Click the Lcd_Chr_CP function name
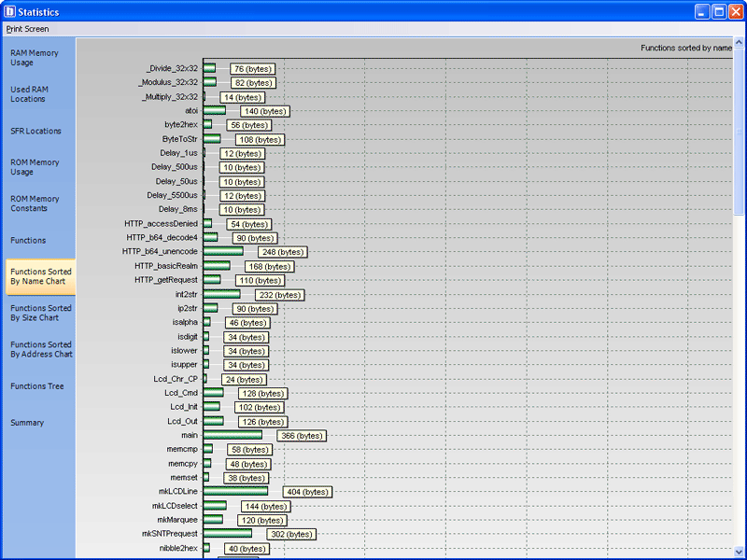This screenshot has height=560, width=747. pos(176,379)
